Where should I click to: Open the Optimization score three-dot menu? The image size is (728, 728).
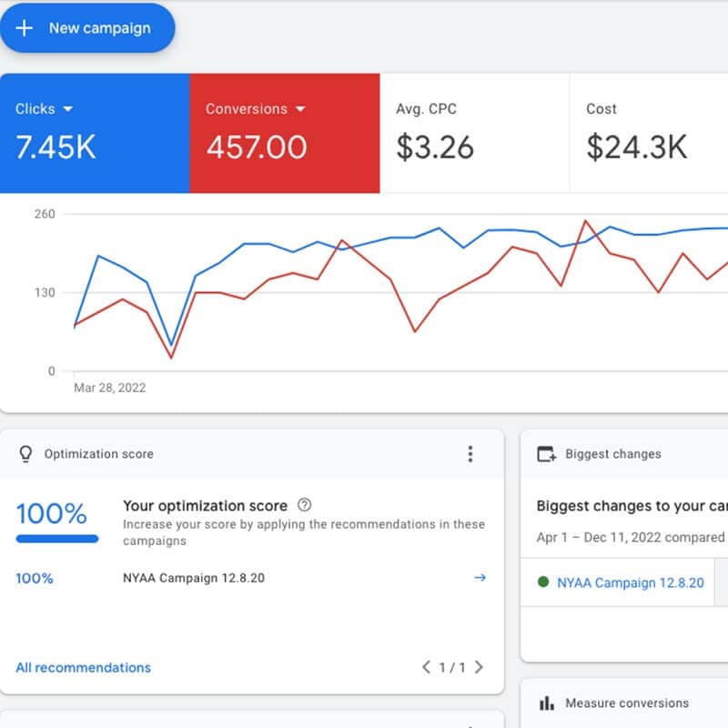point(470,454)
